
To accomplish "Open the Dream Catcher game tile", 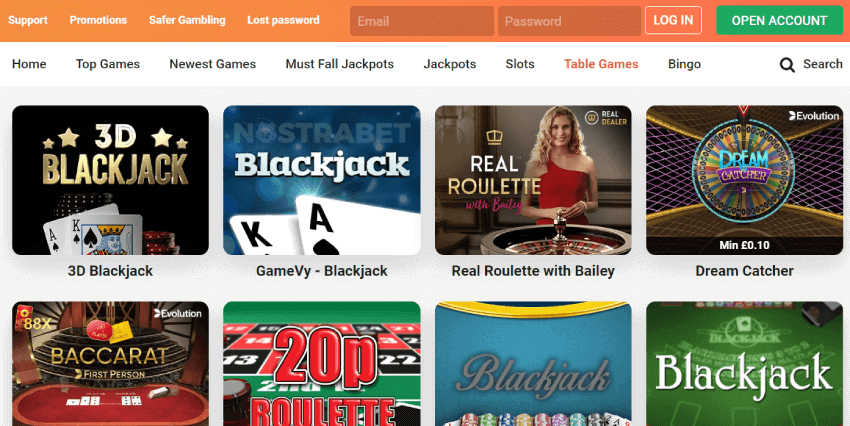I will [744, 180].
